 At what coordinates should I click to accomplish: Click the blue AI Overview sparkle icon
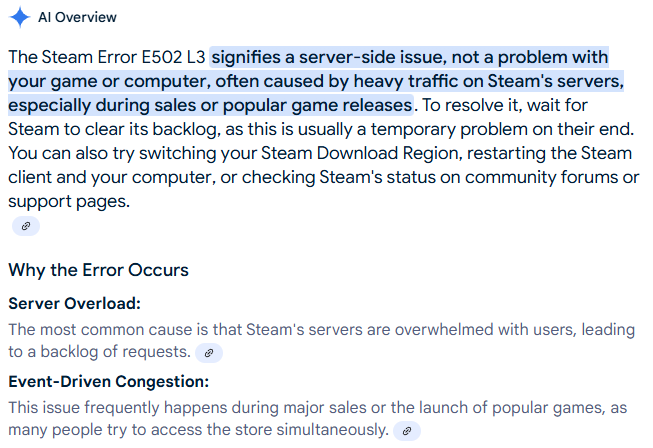[20, 17]
